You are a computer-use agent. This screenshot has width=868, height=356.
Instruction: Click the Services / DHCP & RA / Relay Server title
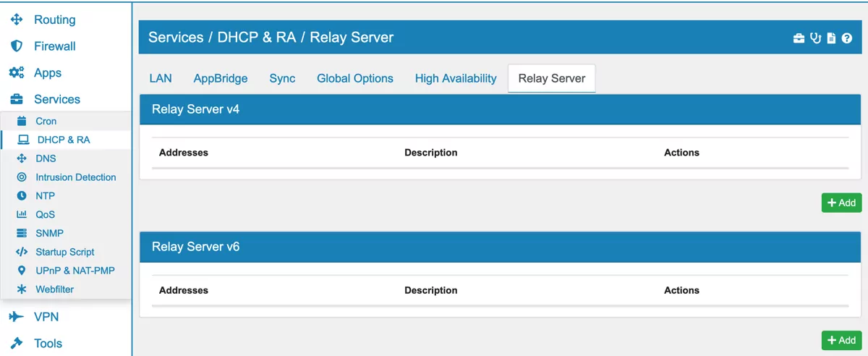tap(271, 38)
